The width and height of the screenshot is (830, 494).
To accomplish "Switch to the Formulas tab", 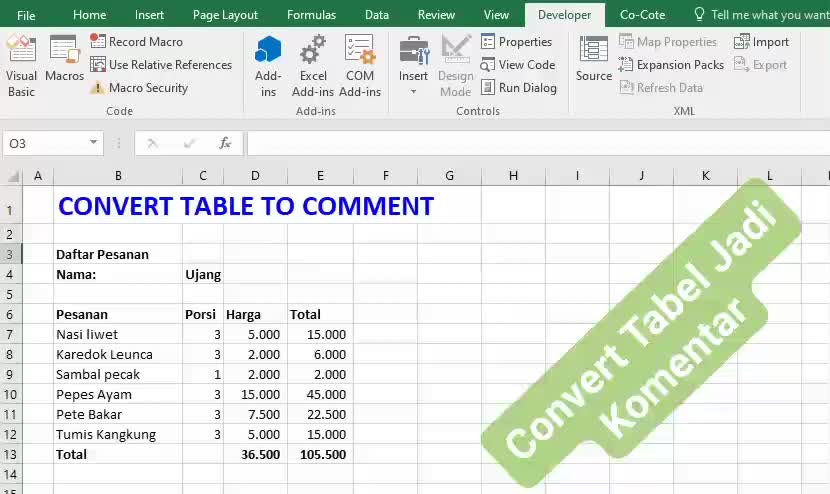I will point(311,15).
